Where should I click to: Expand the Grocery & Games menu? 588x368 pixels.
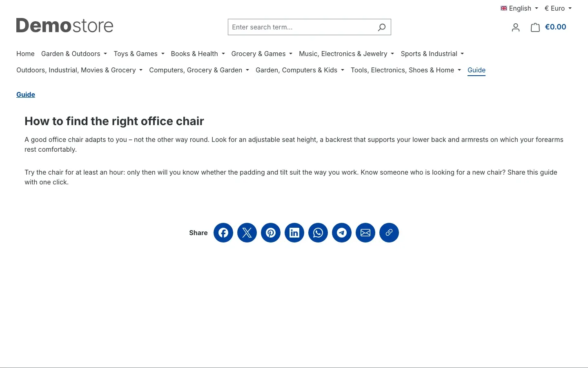point(262,54)
